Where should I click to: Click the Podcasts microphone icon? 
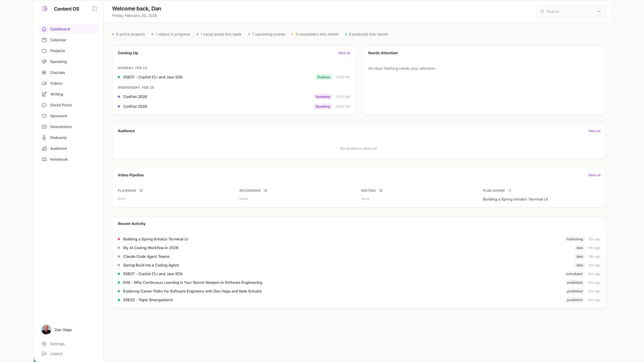[44, 138]
